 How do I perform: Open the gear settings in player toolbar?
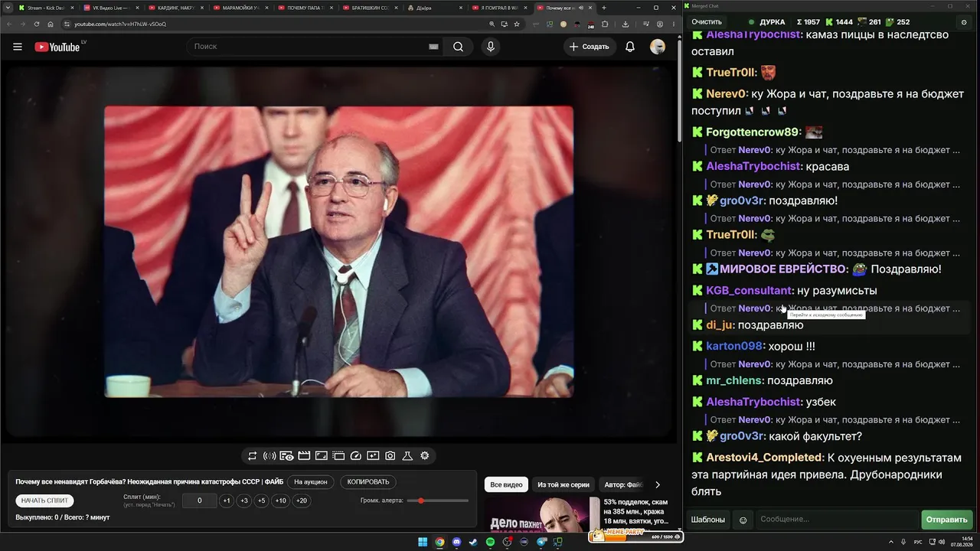coord(425,456)
